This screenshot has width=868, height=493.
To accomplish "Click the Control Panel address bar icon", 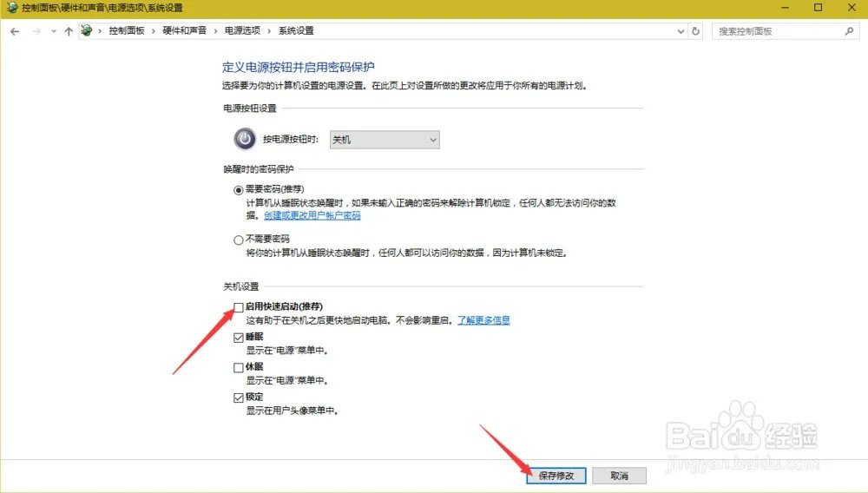I will coord(86,31).
